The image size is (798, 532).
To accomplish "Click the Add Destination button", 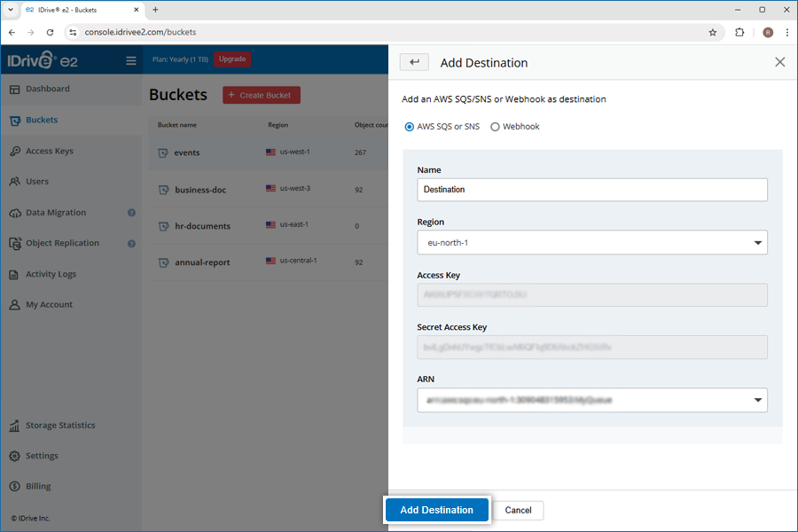I will click(436, 510).
